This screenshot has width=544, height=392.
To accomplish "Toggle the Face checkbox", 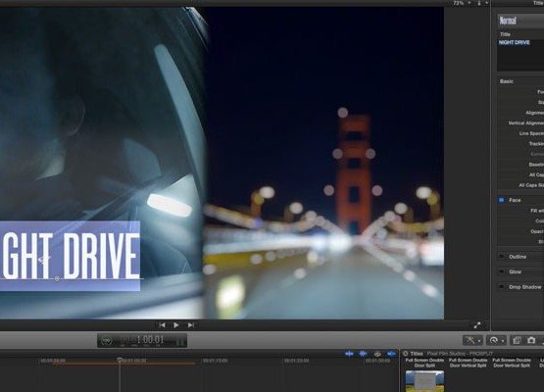I will tap(501, 200).
